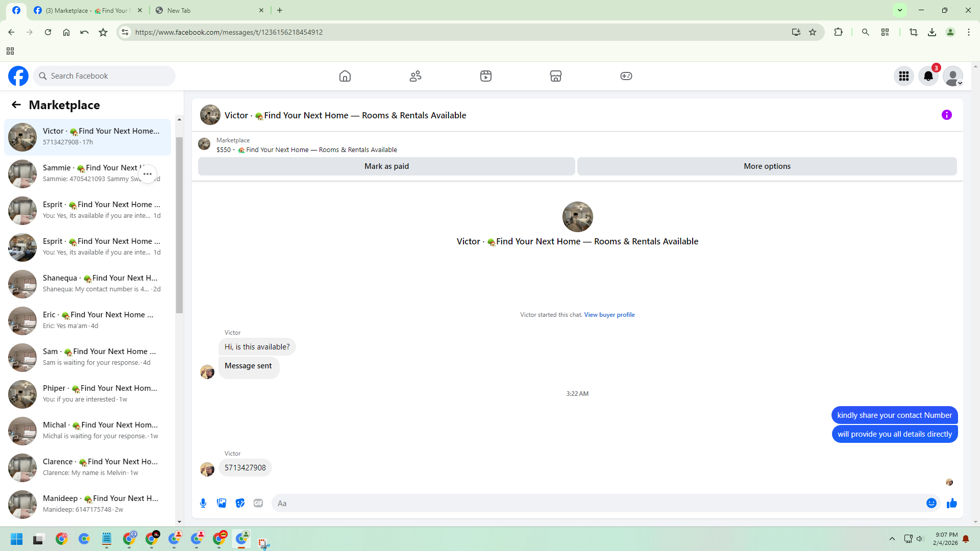The width and height of the screenshot is (980, 551).
Task: Send a thumbs-up like
Action: pos(951,503)
